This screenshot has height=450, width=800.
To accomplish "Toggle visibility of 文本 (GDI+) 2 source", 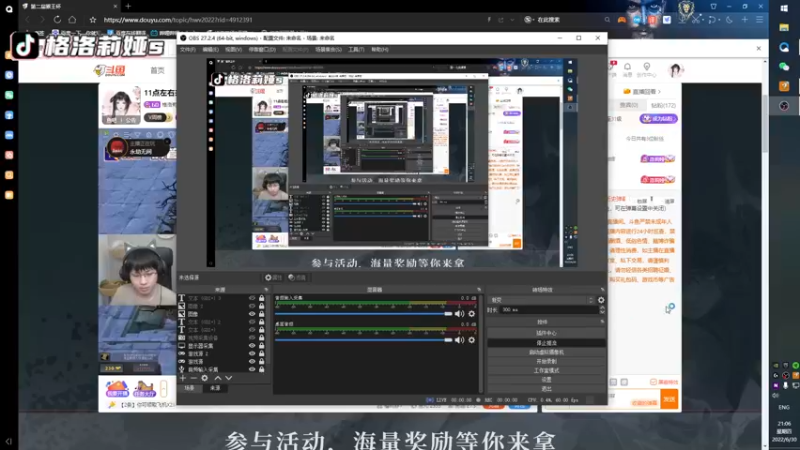I will point(252,322).
